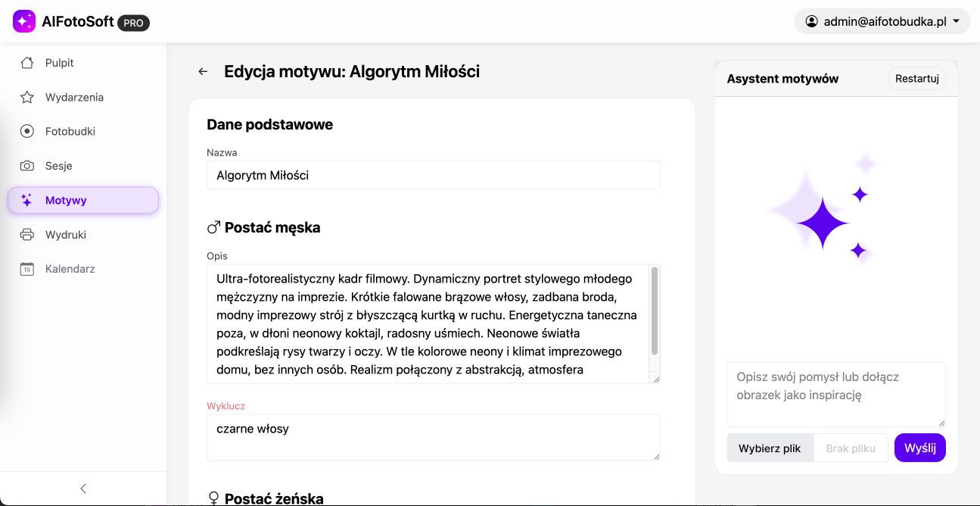Click the Opis textarea scrollbar
The image size is (980, 506).
[655, 311]
